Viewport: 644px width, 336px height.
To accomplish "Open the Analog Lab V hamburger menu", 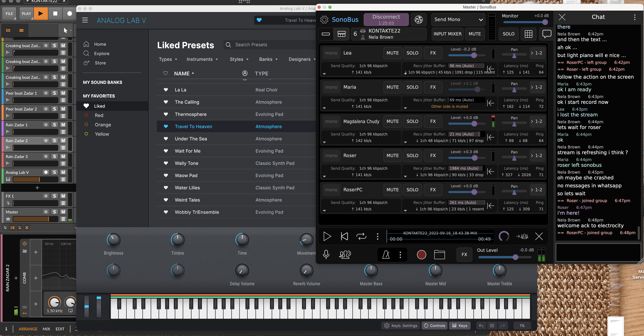I will [x=85, y=20].
